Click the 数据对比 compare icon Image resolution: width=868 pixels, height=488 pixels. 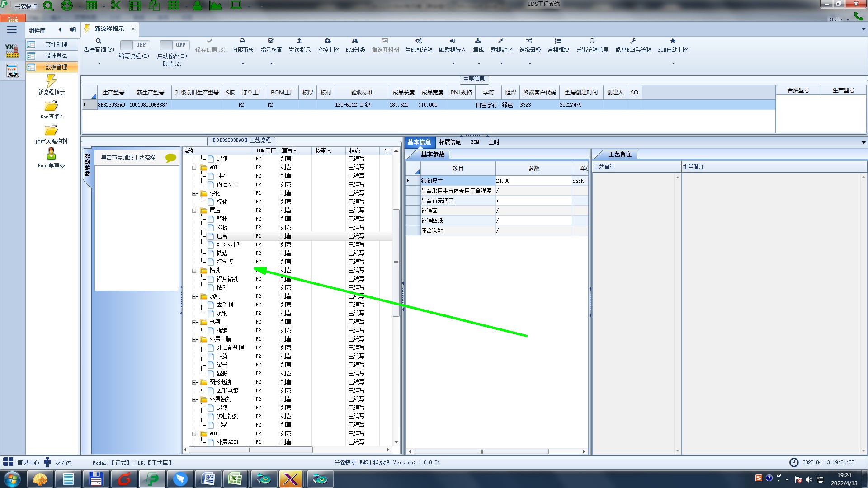pos(501,41)
